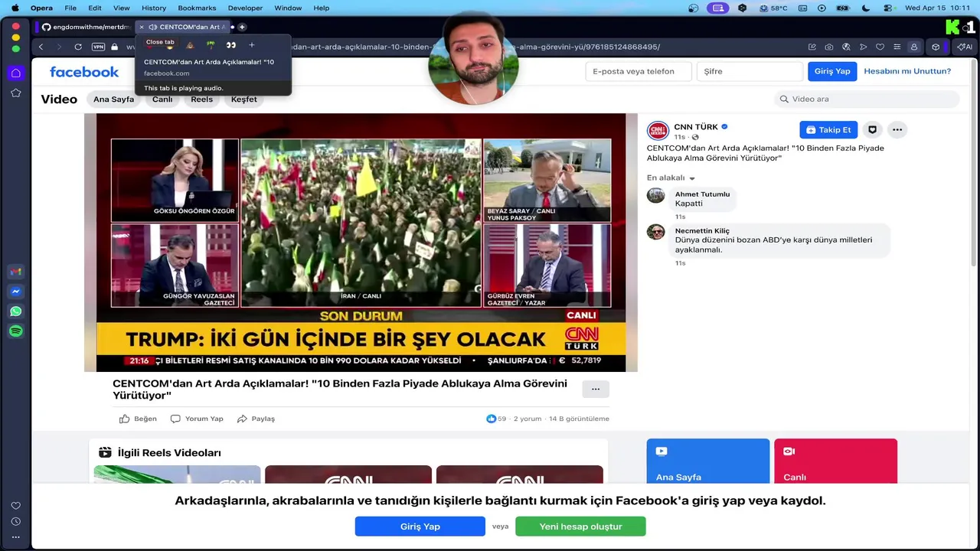980x551 pixels.
Task: Open the Apple menu
Action: click(15, 8)
